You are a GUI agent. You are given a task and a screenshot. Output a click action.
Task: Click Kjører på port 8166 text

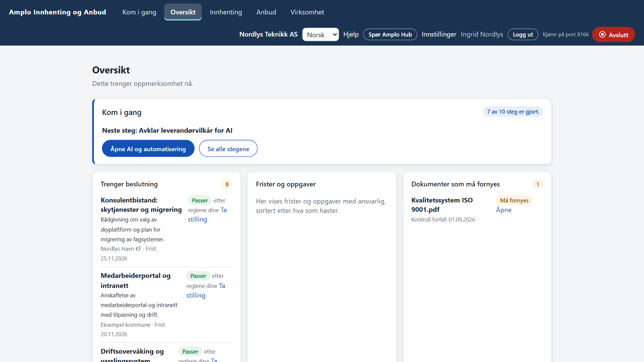(566, 34)
